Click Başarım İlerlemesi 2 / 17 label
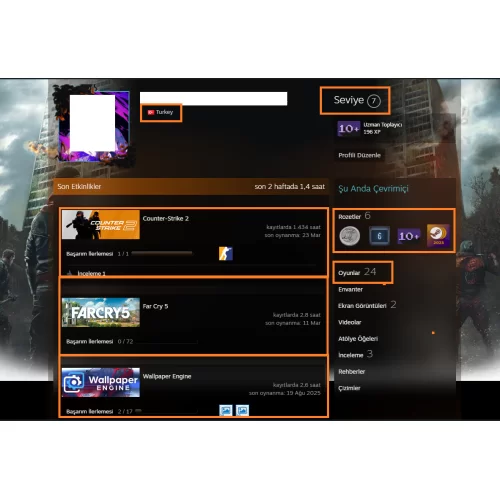The height and width of the screenshot is (500, 500). tap(99, 412)
